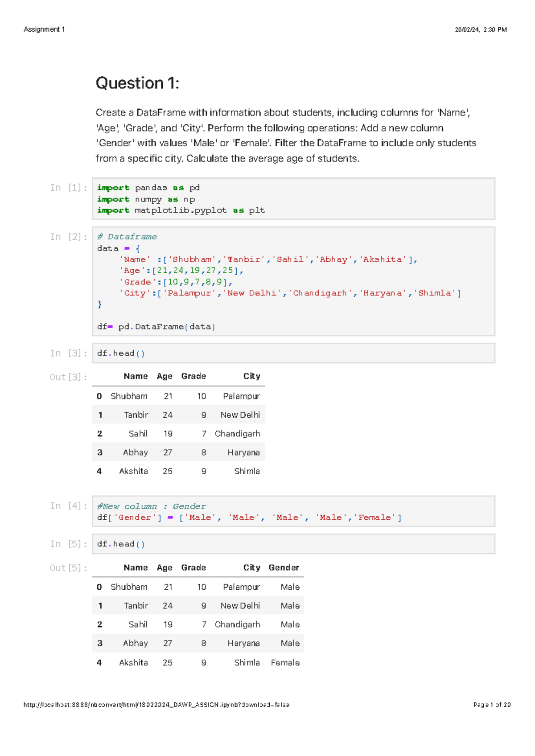Image resolution: width=535 pixels, height=756 pixels.
Task: Click the 'Out[3]:' prompt label
Action: pos(69,377)
